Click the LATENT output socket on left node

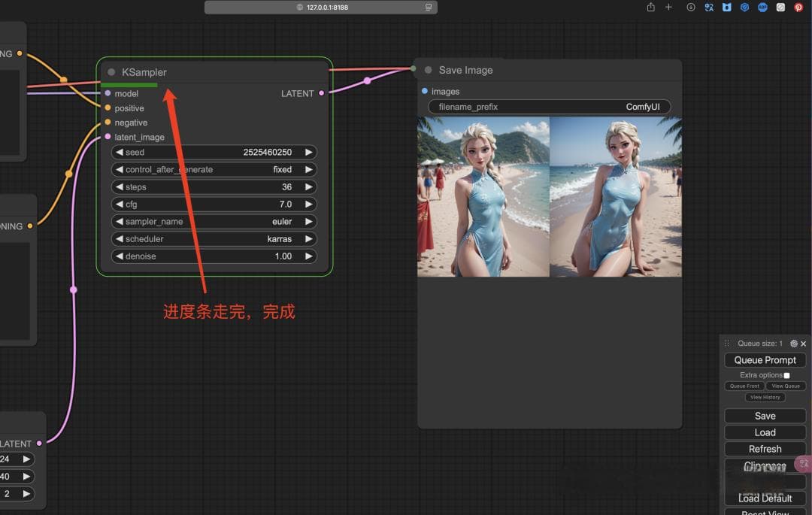(39, 444)
